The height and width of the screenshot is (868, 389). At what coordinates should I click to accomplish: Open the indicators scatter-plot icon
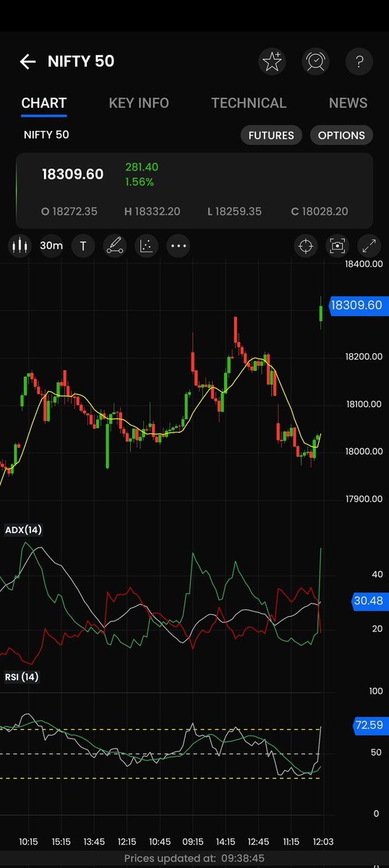click(x=146, y=246)
